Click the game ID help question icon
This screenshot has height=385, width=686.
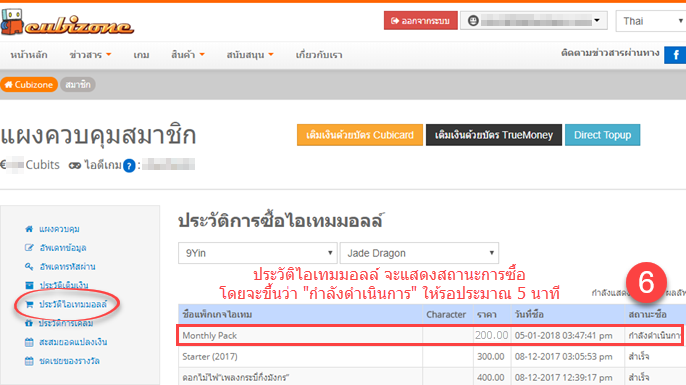[x=129, y=166]
